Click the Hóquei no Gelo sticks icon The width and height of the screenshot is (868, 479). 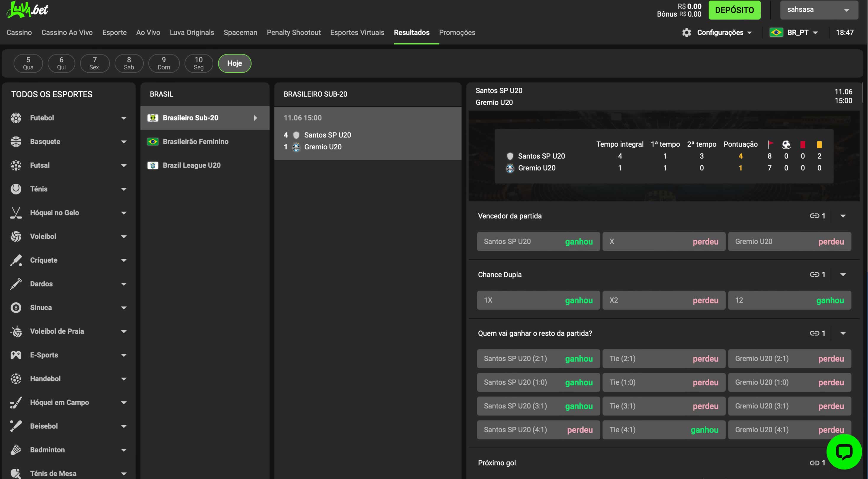pyautogui.click(x=16, y=213)
